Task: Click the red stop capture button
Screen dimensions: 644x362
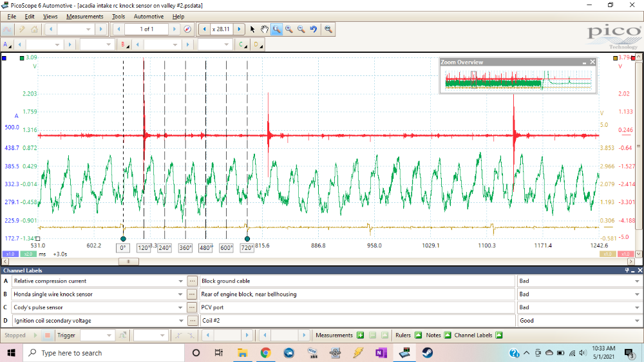Action: tap(47, 336)
